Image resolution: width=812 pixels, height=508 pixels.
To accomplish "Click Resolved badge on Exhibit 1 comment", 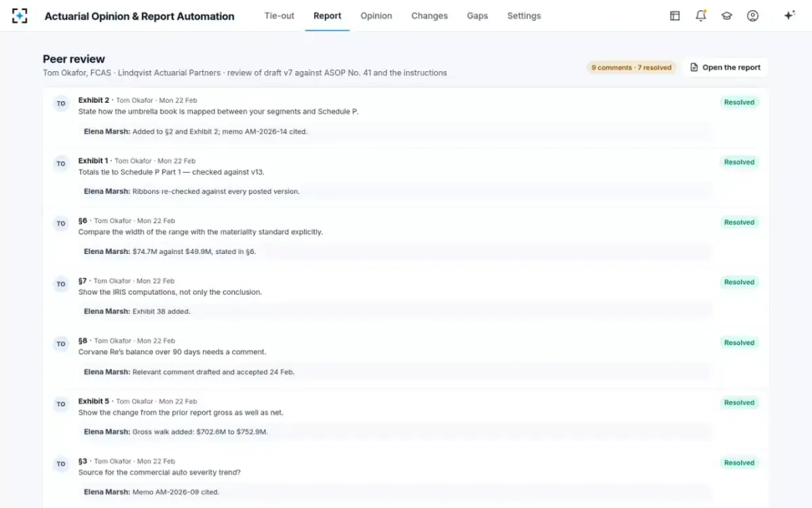I will click(x=739, y=162).
